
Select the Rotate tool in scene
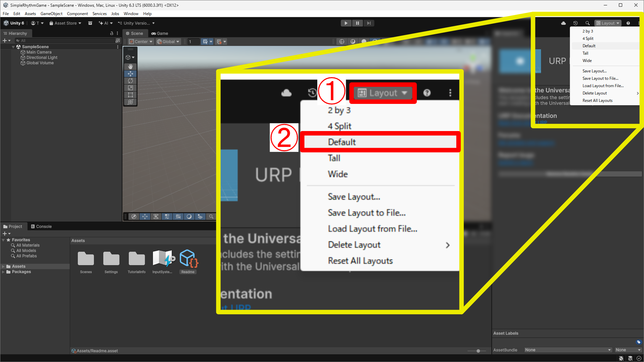(x=130, y=81)
